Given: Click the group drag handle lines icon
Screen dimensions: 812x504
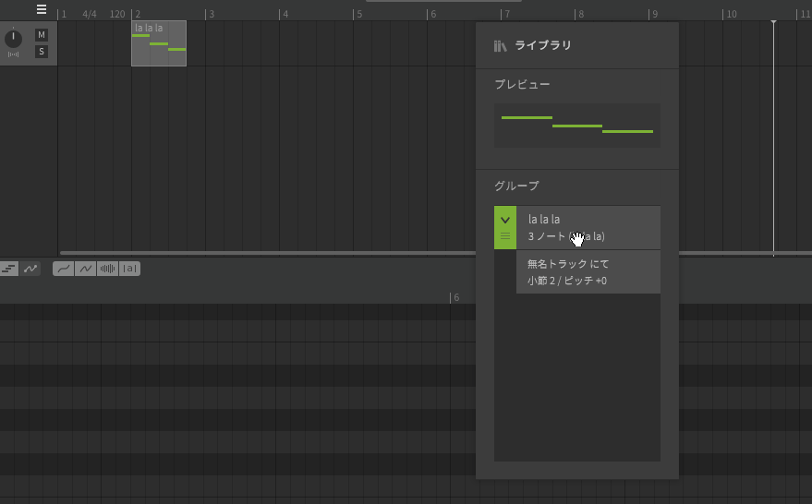Looking at the screenshot, I should pos(505,236).
